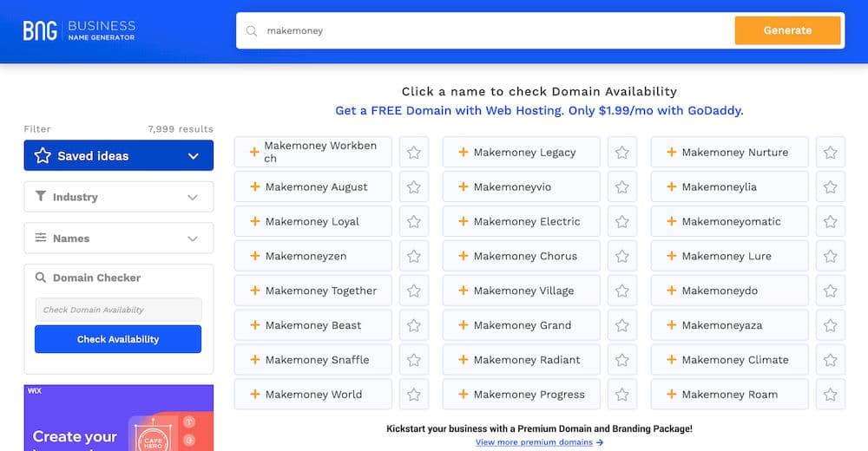Click the plus icon beside Makemoney Beast

[254, 325]
